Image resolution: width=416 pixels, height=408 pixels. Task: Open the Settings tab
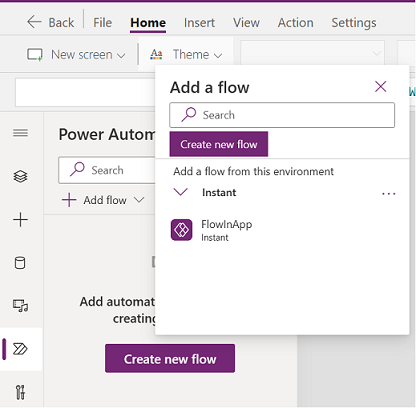pos(354,23)
